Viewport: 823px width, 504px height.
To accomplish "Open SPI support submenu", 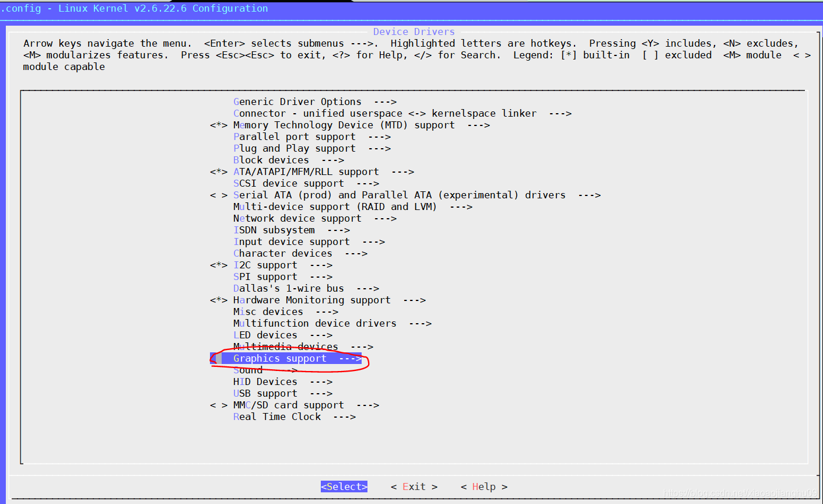I will pos(283,276).
